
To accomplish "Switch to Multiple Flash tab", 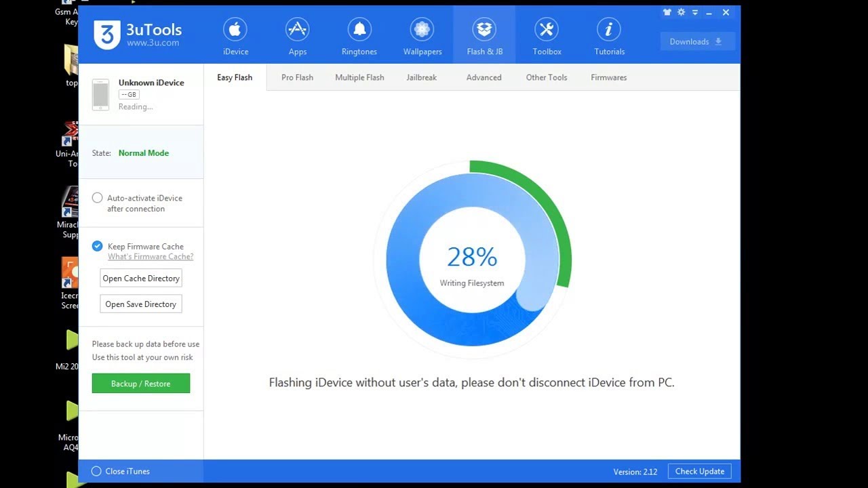I will click(359, 77).
